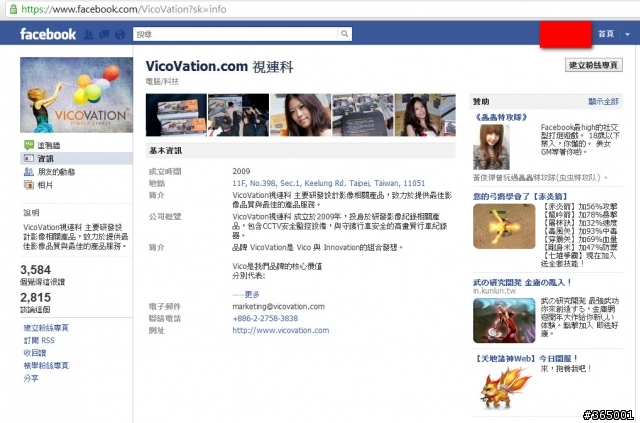This screenshot has width=640, height=423.
Task: Click 訂閱 RSS link
Action: coord(39,341)
